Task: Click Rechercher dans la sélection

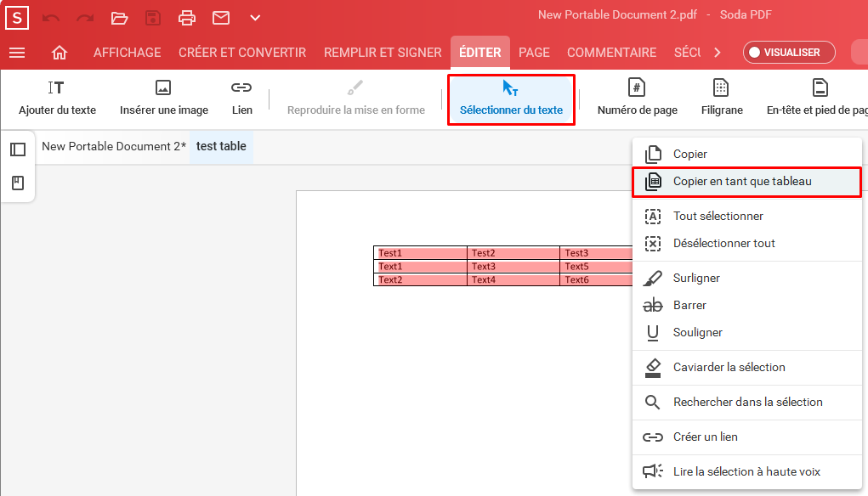Action: click(x=746, y=402)
